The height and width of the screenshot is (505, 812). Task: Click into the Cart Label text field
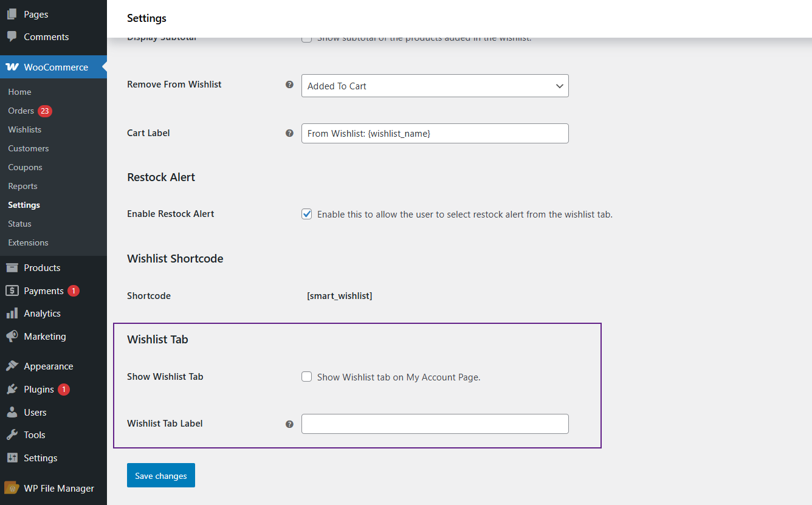pos(435,134)
